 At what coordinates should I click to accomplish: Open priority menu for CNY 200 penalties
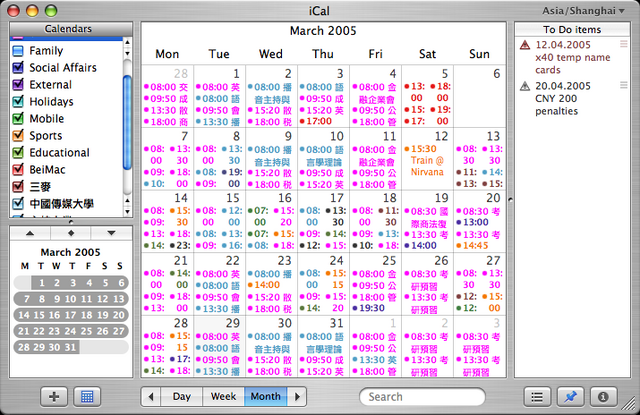coord(624,85)
